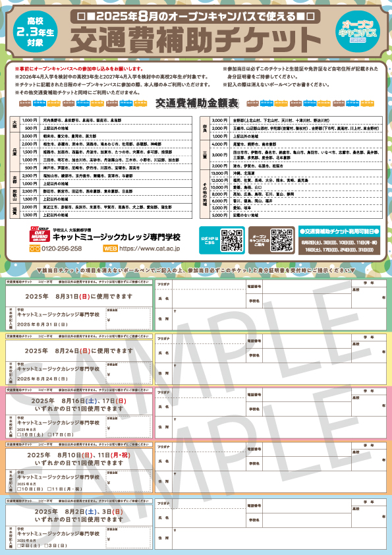Click the round オープンキャンパス badge top right
The height and width of the screenshot is (555, 392).
tap(357, 31)
